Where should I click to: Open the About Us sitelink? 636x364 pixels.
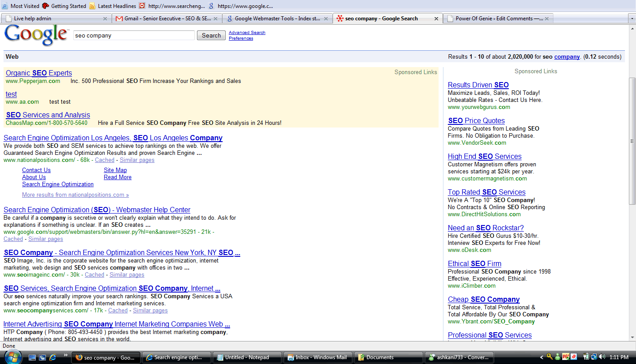coord(34,177)
